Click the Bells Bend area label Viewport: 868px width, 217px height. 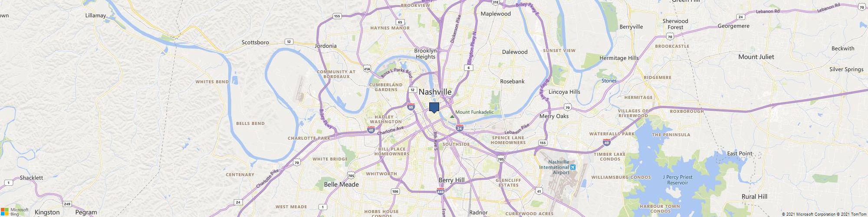click(250, 123)
